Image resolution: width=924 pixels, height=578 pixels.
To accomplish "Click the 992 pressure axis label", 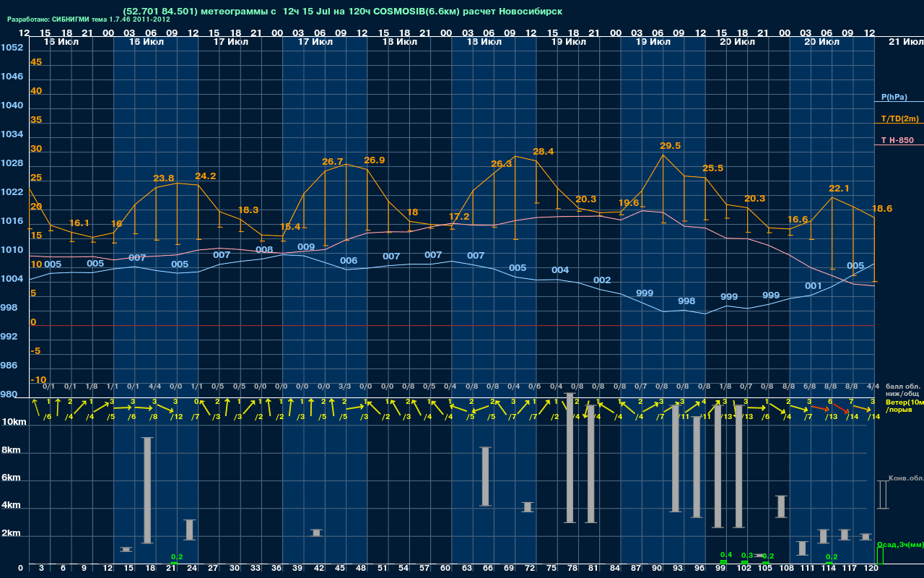I will [x=9, y=337].
